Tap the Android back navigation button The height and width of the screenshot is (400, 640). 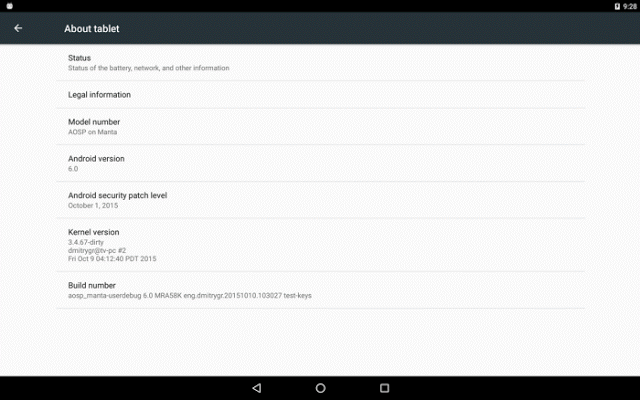coord(257,388)
